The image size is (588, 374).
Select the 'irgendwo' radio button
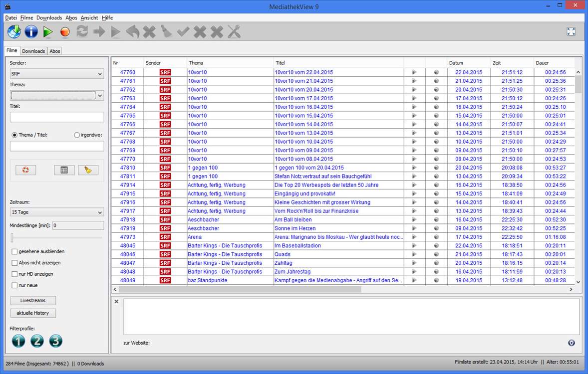point(77,135)
